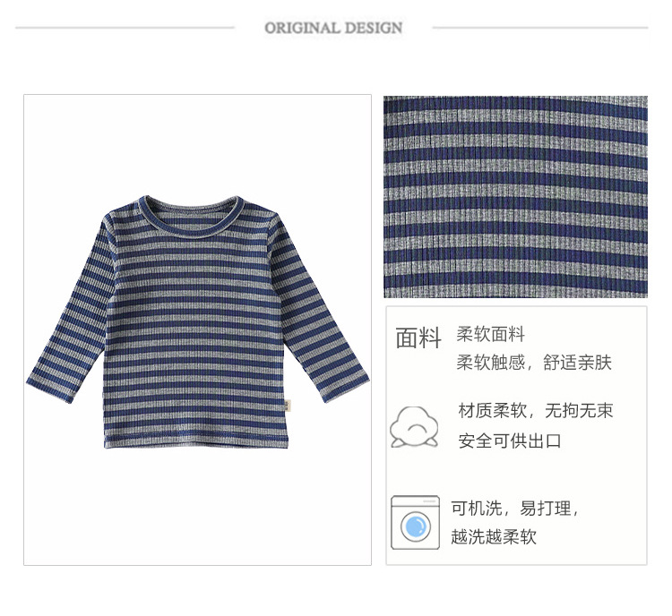The height and width of the screenshot is (616, 672).
Task: Click the 柔软触感，舒适亲肤 description
Action: coord(534,363)
